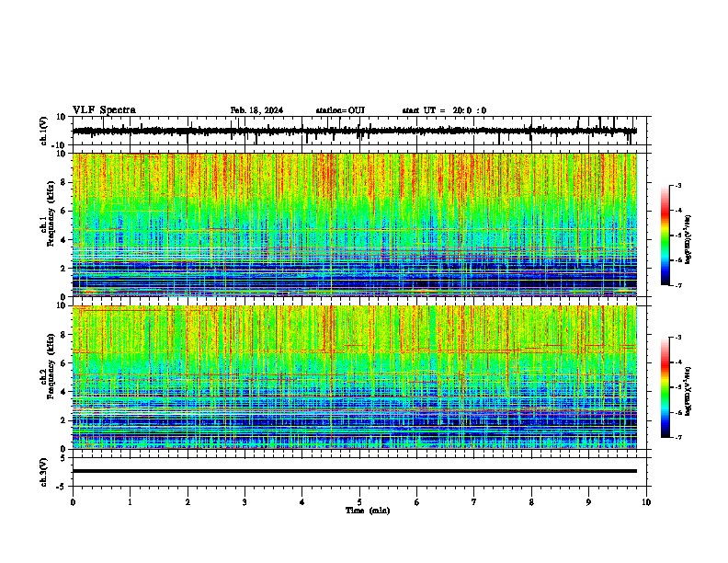Click the "8" kHz tick on ch.2 frequency axis
This screenshot has height=563, width=728.
63,335
